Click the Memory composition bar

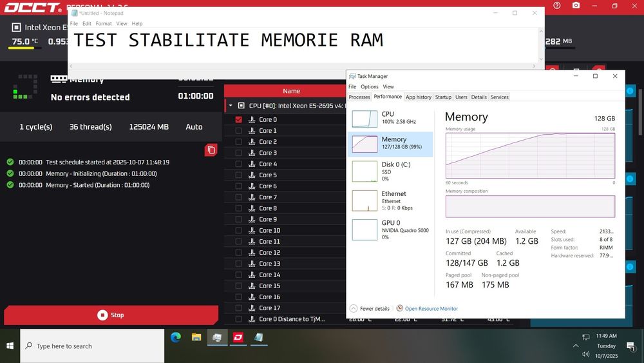pyautogui.click(x=530, y=206)
